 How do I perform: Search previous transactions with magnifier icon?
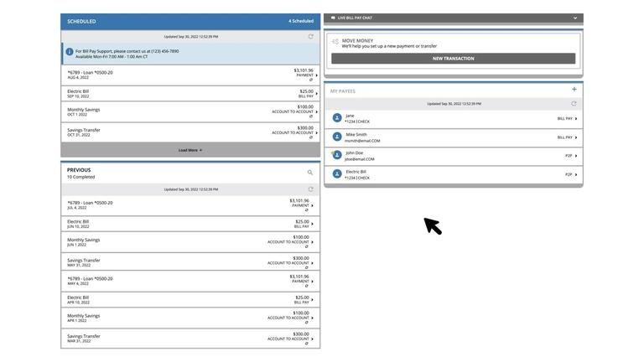pos(310,173)
